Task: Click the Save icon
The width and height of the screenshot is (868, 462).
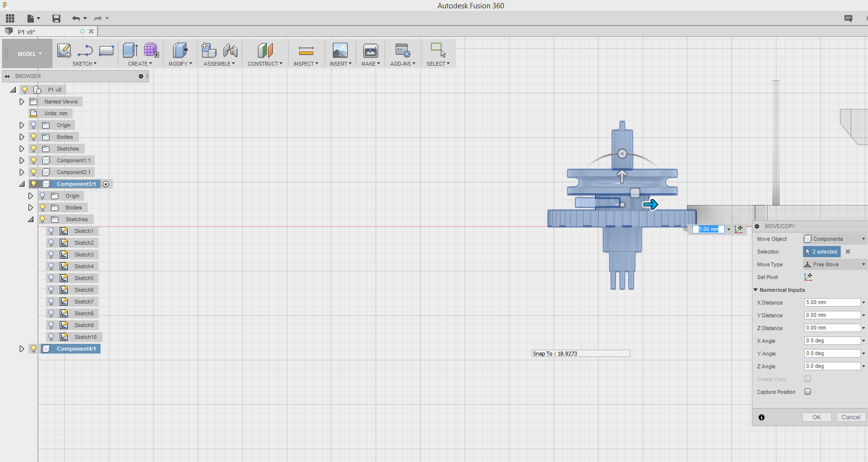Action: (x=56, y=19)
